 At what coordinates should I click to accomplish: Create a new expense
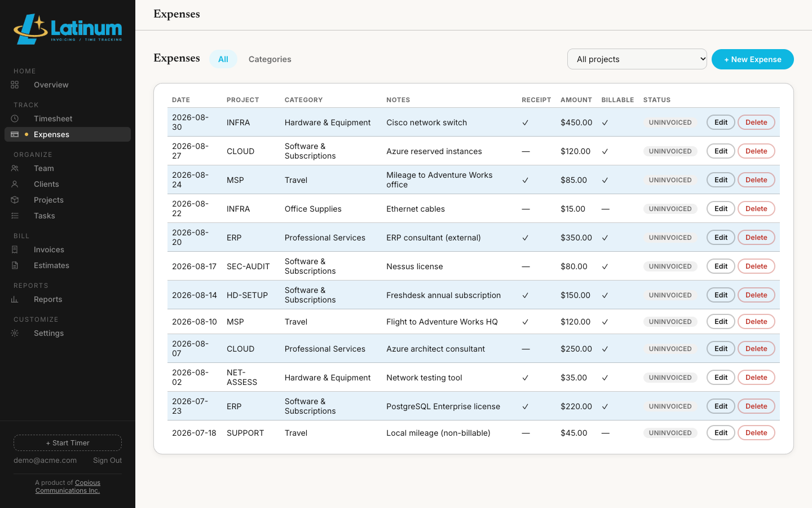tap(753, 59)
